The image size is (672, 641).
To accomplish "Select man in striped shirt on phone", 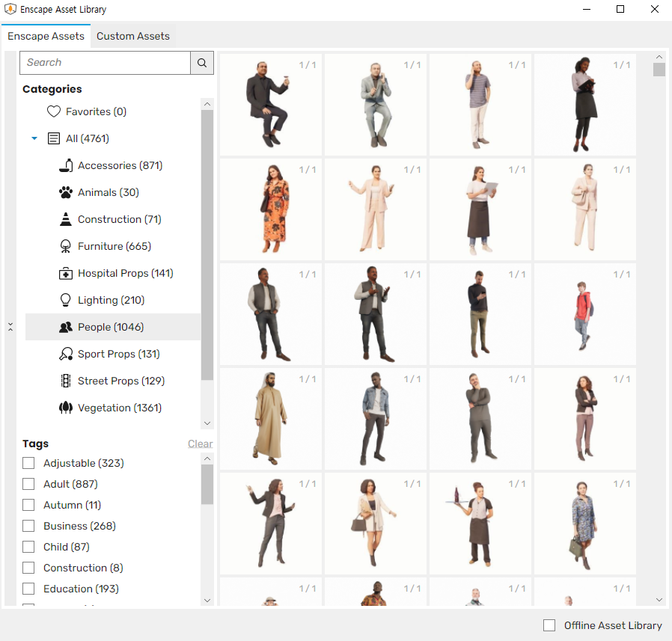I will [480, 105].
